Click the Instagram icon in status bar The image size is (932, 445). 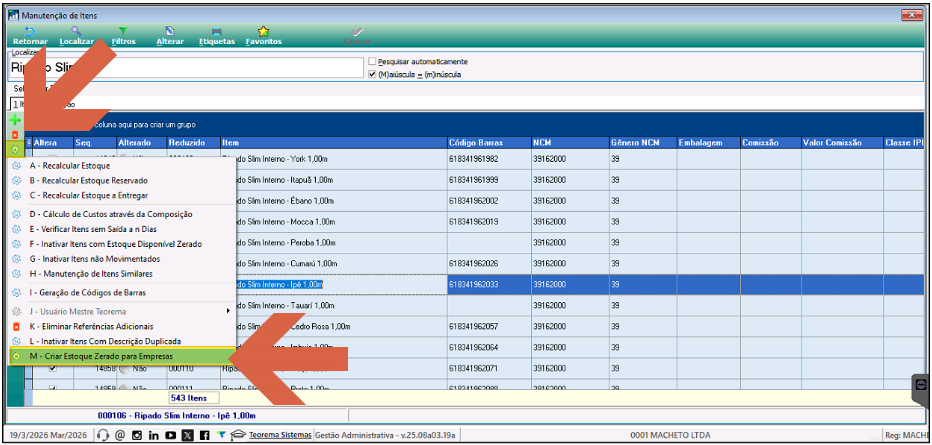pos(137,435)
